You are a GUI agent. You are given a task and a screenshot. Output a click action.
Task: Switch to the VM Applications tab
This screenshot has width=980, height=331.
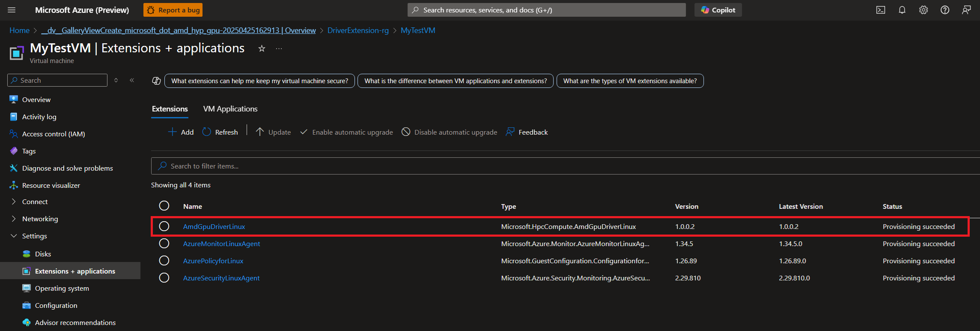coord(230,109)
